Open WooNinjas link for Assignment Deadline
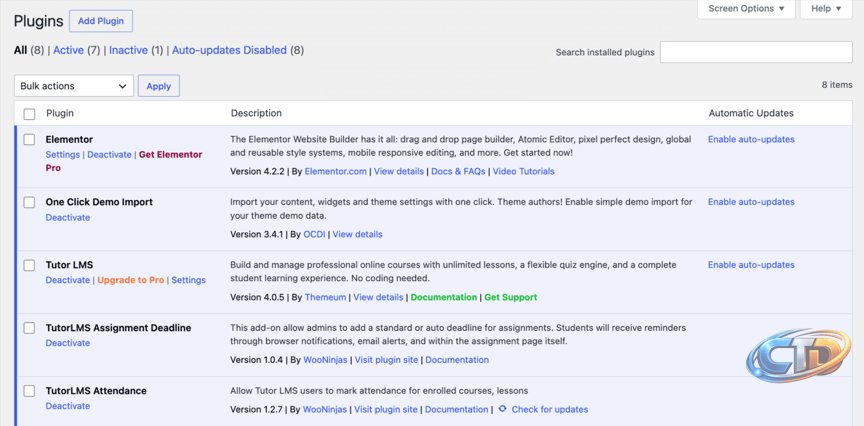Viewport: 864px width, 426px height. (x=326, y=360)
